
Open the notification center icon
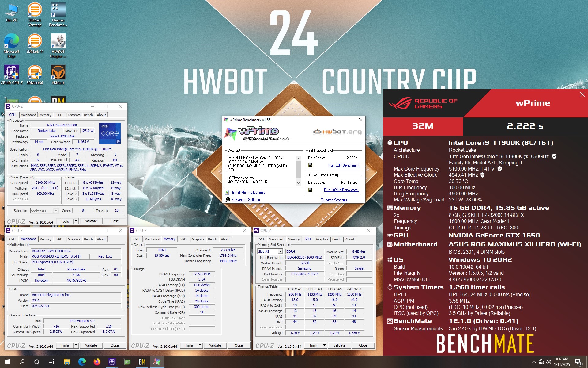[x=578, y=362]
